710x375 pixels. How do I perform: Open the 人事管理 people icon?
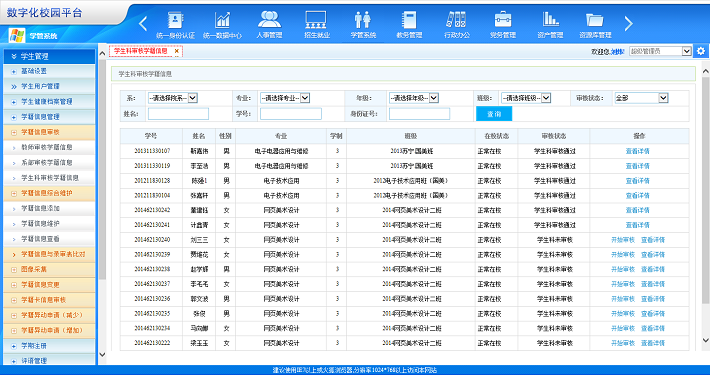[x=269, y=19]
